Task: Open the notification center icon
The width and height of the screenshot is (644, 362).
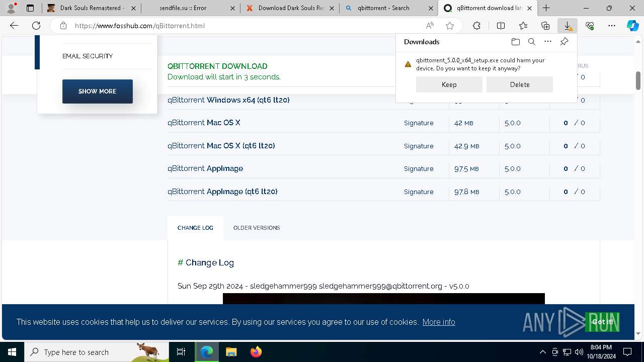Action: point(627,352)
